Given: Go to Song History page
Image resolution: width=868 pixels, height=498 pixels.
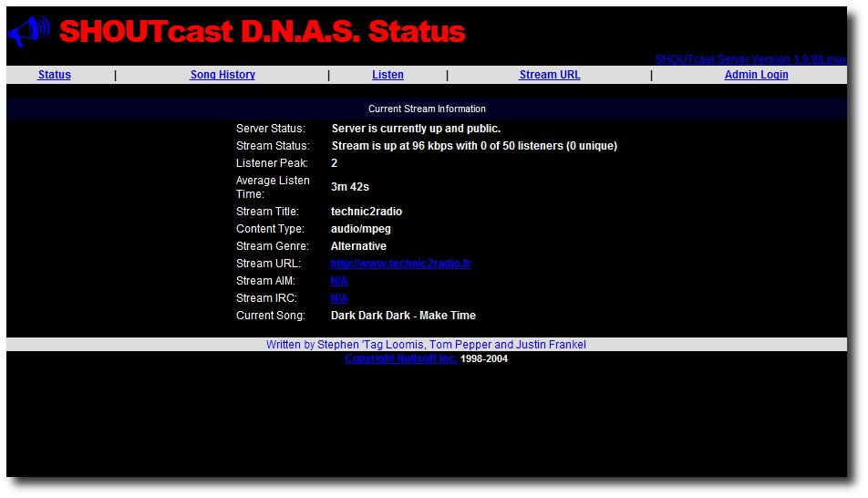Looking at the screenshot, I should coord(222,75).
